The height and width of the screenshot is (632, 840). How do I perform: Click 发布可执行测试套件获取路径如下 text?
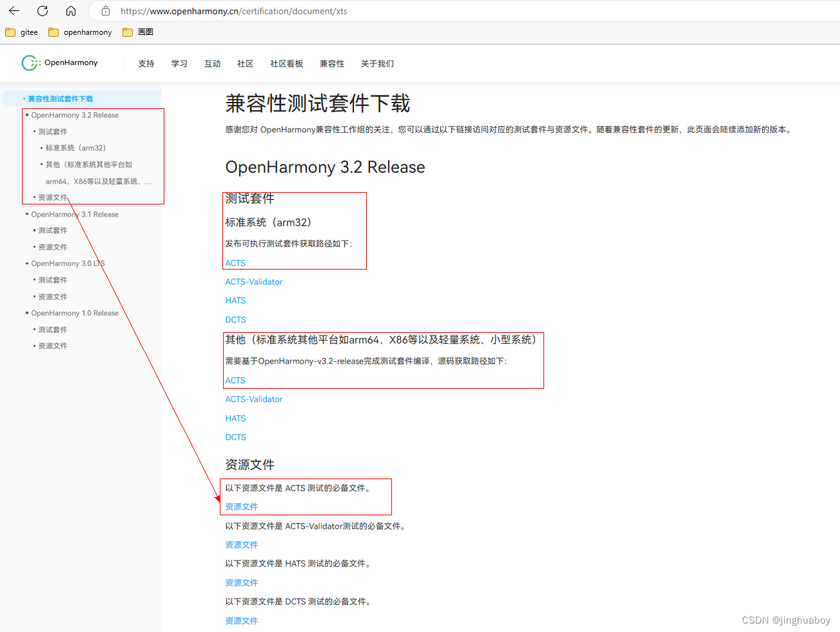288,244
